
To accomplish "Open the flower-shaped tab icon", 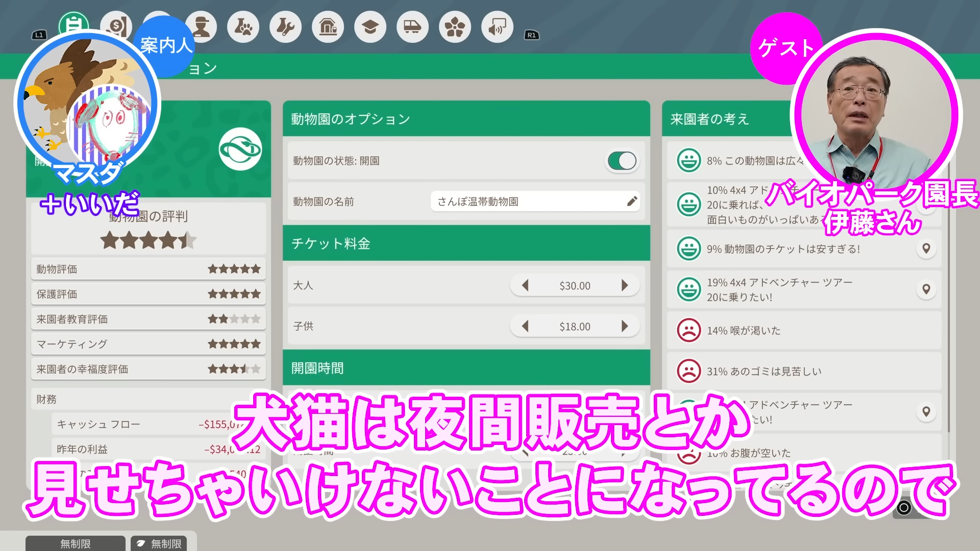I will pyautogui.click(x=455, y=27).
